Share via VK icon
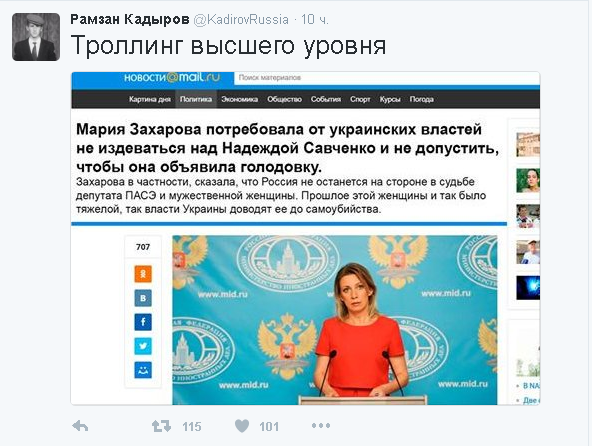This screenshot has width=592, height=446. click(143, 298)
